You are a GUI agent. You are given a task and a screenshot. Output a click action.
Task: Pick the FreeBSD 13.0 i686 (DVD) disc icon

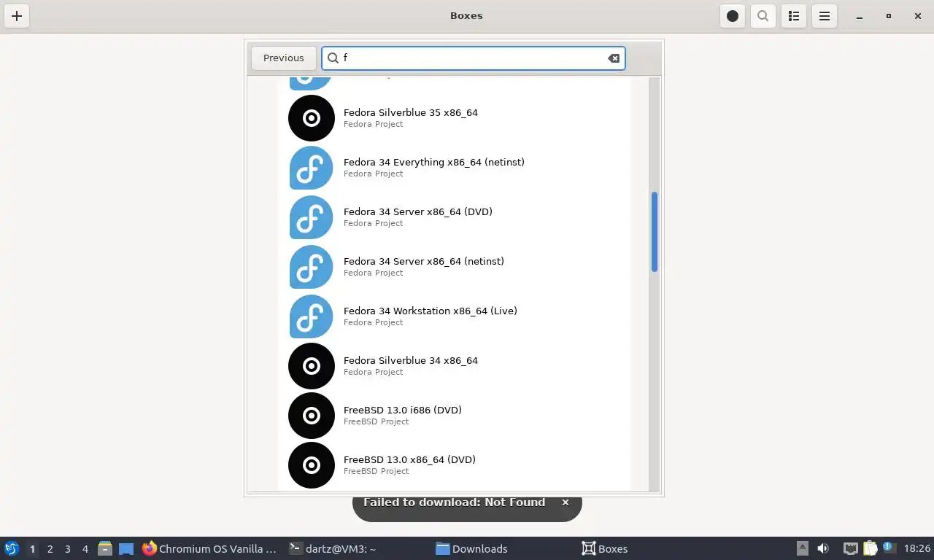coord(312,416)
